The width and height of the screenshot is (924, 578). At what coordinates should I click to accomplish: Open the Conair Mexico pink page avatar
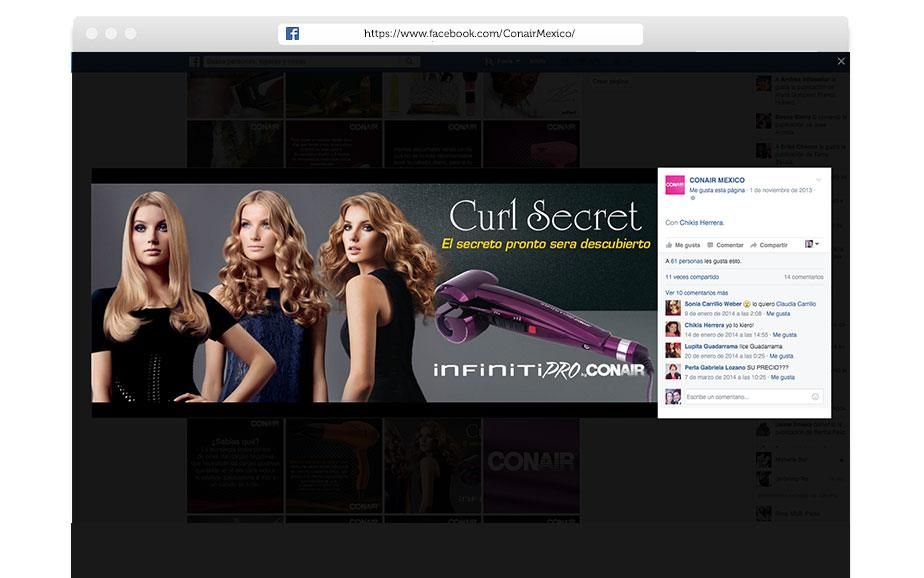(x=675, y=185)
